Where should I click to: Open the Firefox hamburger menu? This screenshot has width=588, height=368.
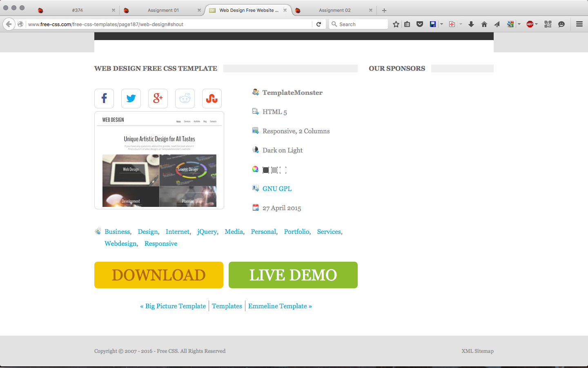[x=579, y=24]
